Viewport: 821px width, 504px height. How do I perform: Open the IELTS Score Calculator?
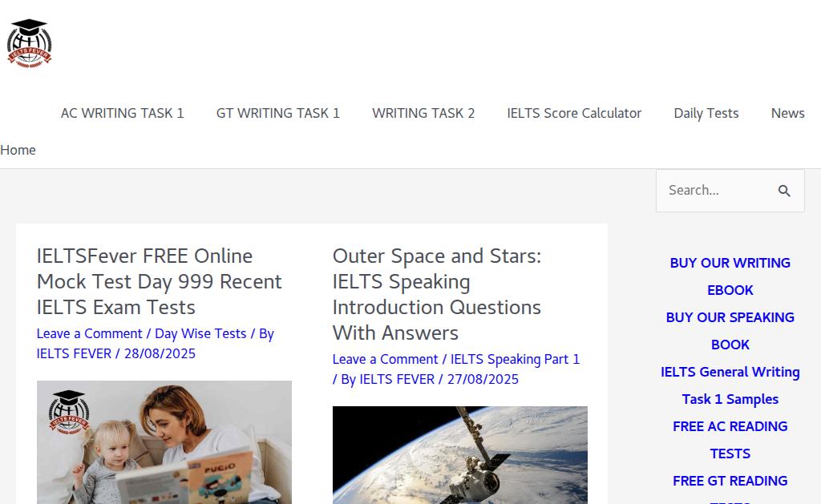[574, 113]
